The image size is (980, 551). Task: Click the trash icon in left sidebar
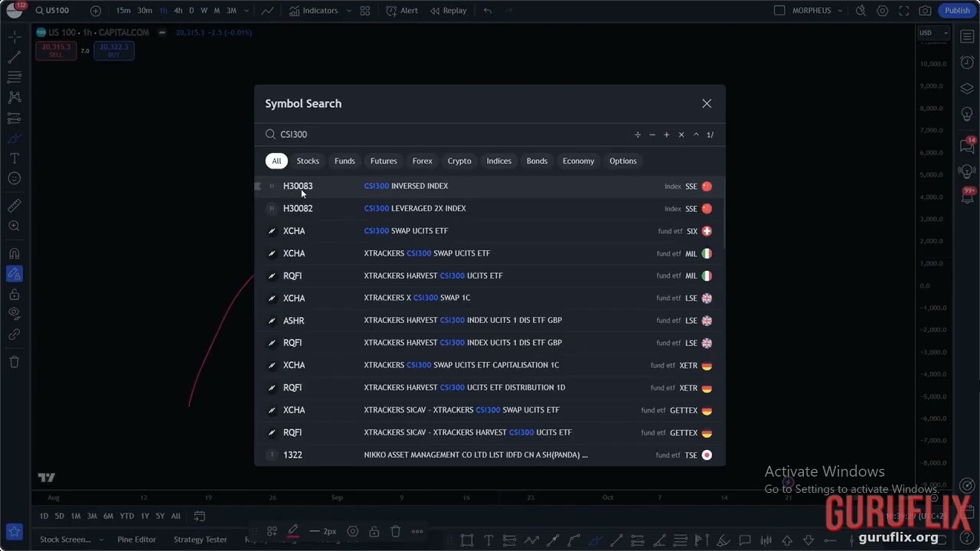point(14,362)
